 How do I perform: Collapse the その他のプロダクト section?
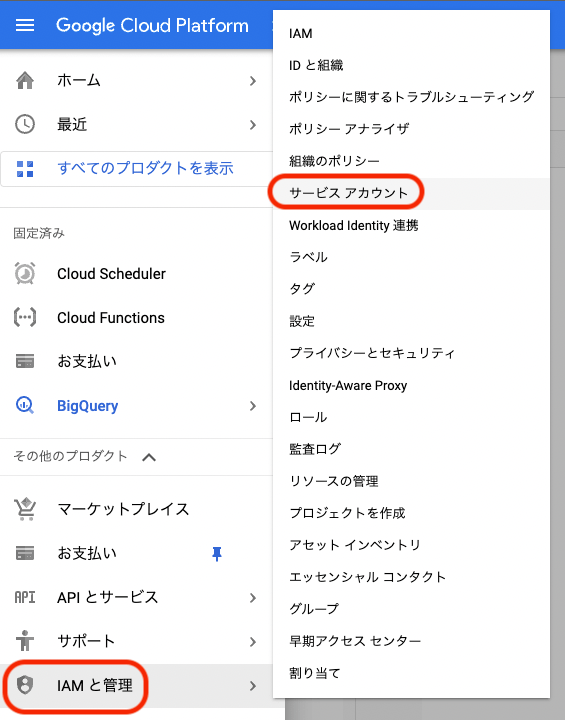coord(149,457)
